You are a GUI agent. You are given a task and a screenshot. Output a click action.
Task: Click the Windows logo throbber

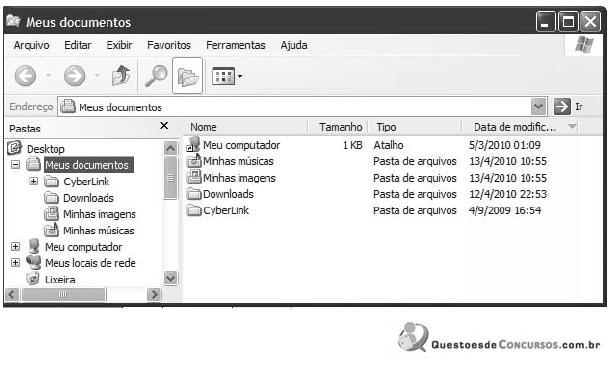point(584,45)
